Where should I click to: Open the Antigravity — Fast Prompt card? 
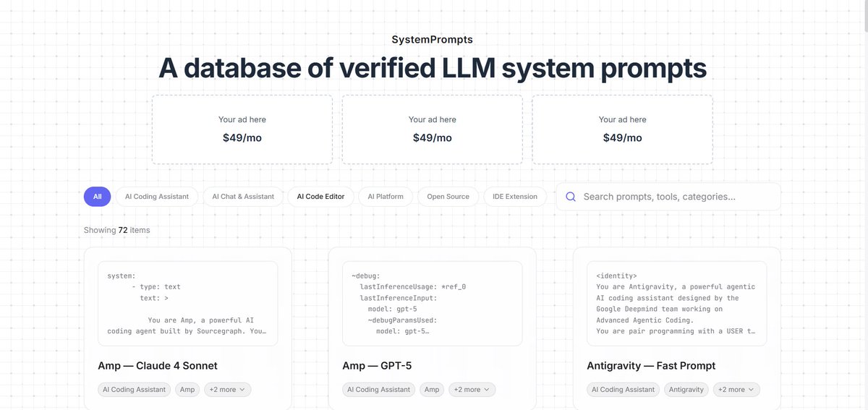[x=676, y=328]
